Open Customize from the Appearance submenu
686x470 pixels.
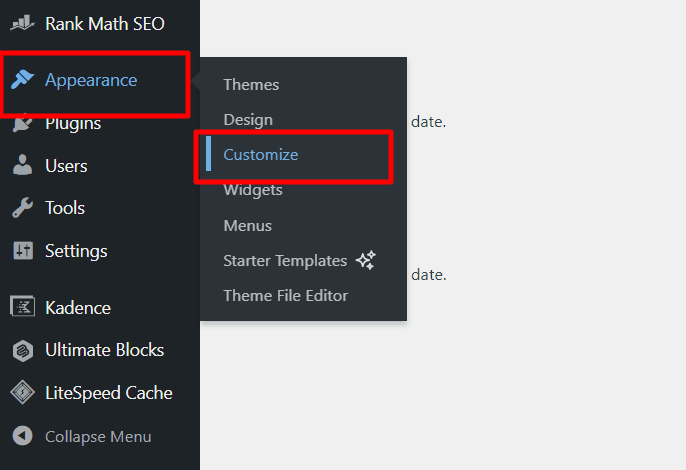click(x=260, y=155)
